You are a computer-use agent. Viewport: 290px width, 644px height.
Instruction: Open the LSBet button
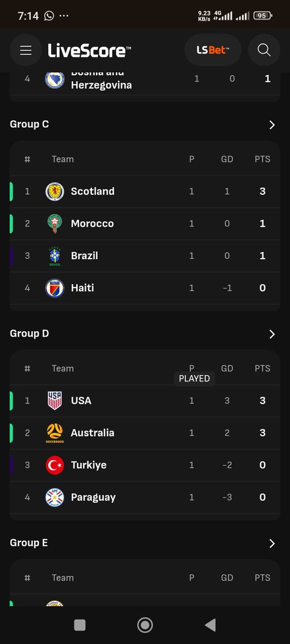pos(213,50)
